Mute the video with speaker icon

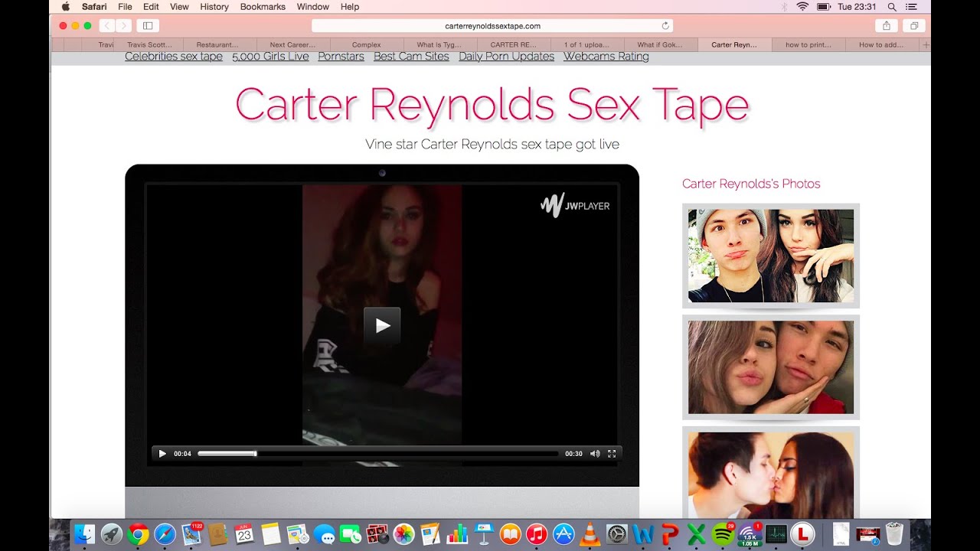(595, 454)
